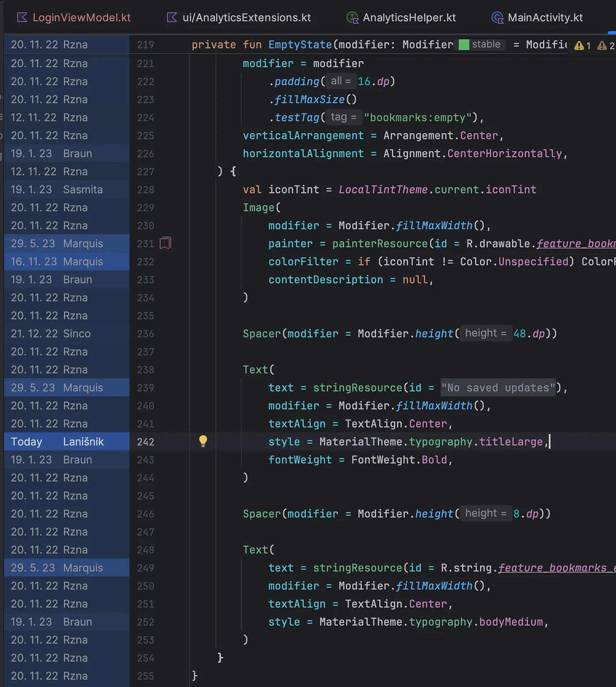616x687 pixels.
Task: Open the MainActivity.kt tab
Action: 545,18
